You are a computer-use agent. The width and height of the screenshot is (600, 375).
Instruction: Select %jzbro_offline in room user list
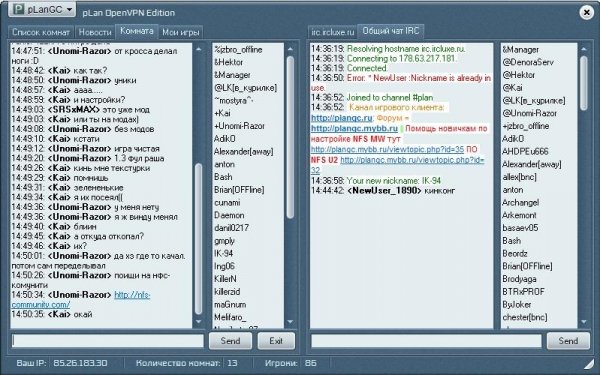click(x=238, y=50)
